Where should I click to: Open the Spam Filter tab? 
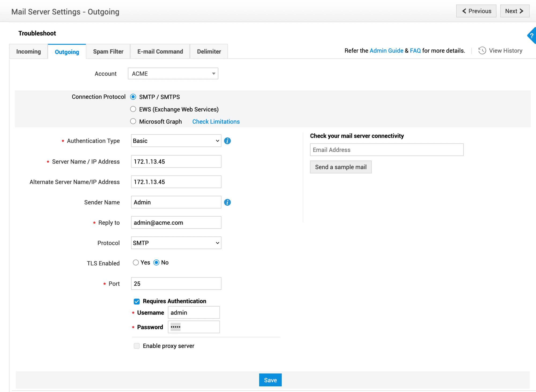tap(108, 51)
